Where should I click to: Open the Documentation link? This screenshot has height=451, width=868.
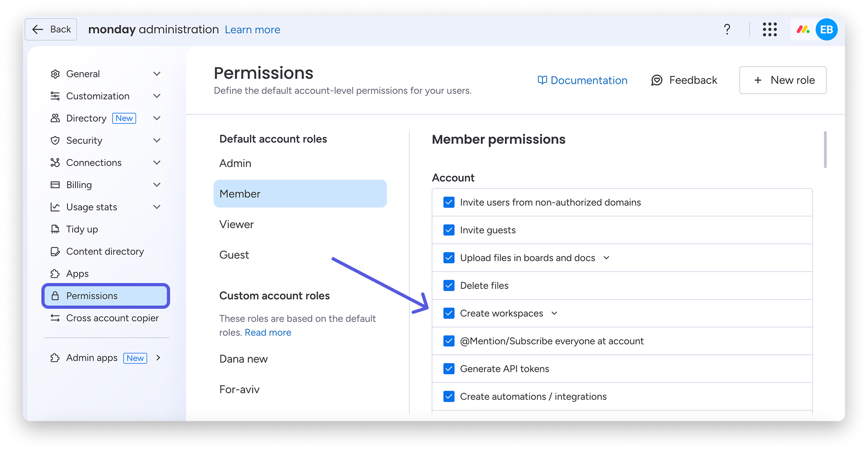pyautogui.click(x=588, y=80)
